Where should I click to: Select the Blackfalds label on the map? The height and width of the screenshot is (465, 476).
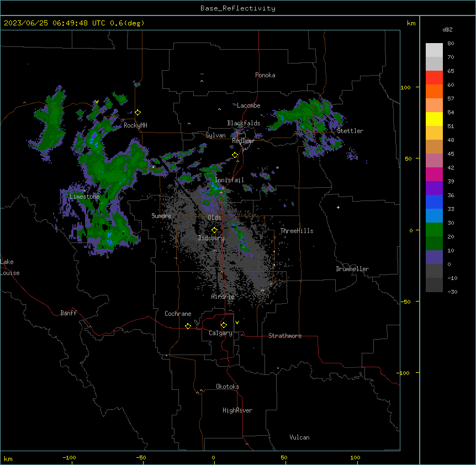point(244,123)
